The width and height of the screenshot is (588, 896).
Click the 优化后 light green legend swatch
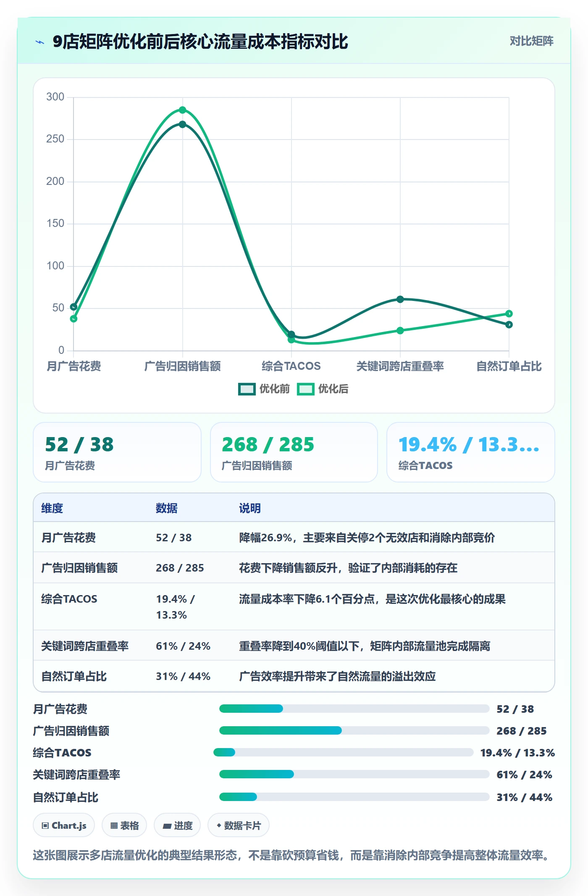[305, 389]
